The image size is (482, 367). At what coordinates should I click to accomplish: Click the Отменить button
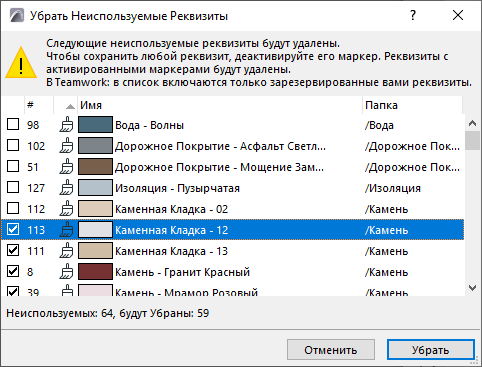click(331, 350)
